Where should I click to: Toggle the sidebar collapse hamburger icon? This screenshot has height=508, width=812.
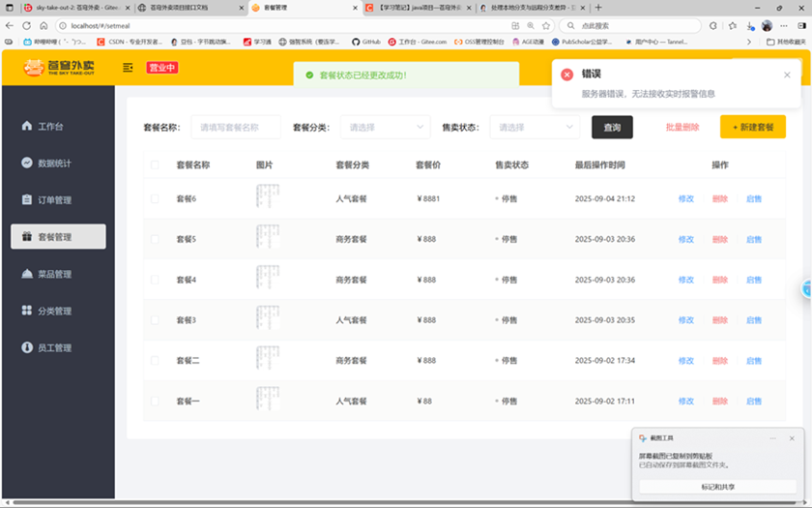tap(128, 68)
